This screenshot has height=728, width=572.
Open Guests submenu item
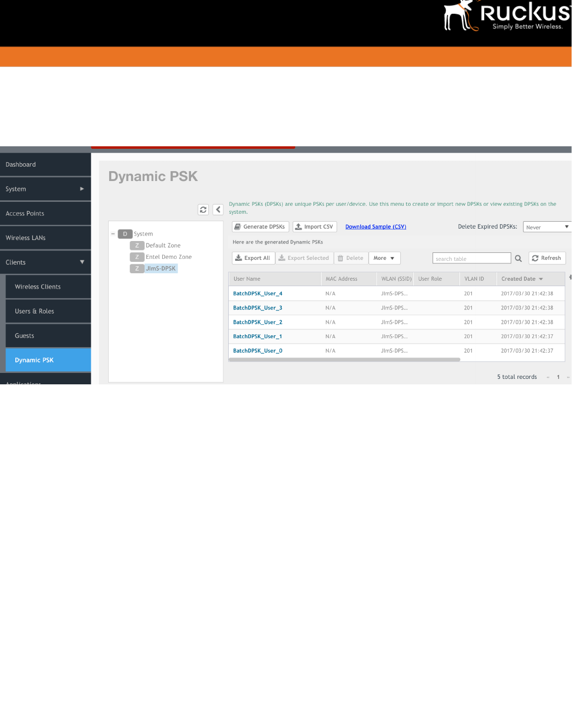point(49,336)
